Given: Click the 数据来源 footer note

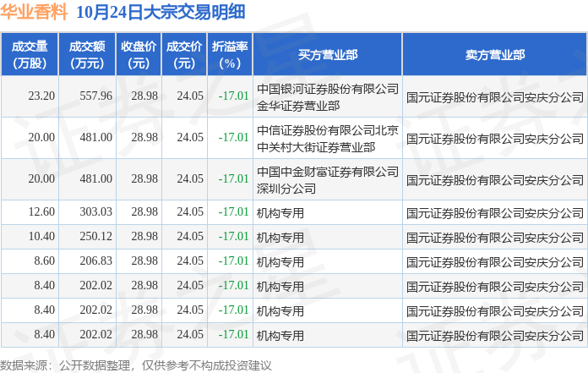Looking at the screenshot, I should tap(136, 365).
